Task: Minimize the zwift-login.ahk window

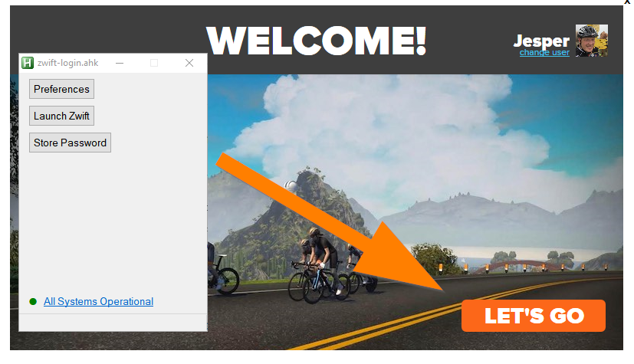Action: point(120,63)
